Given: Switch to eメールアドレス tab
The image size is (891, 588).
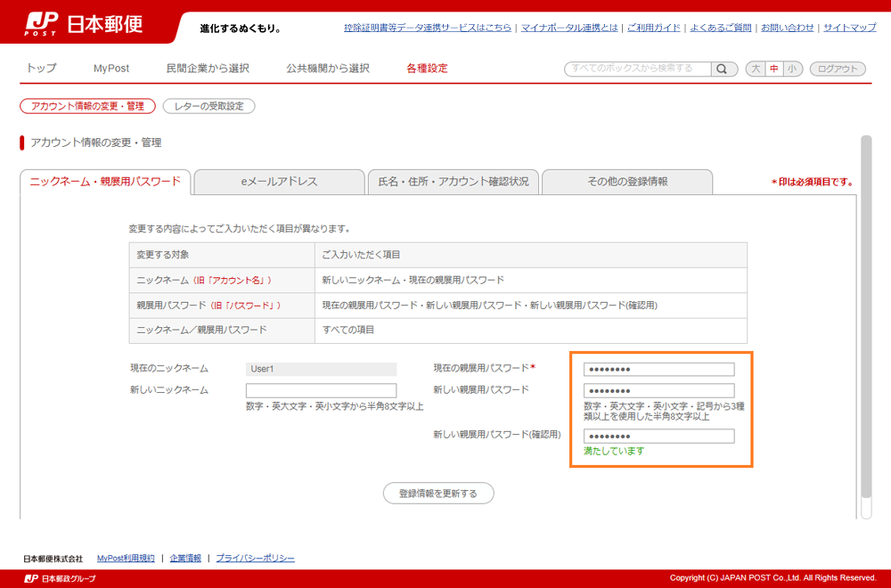Looking at the screenshot, I should click(x=279, y=182).
